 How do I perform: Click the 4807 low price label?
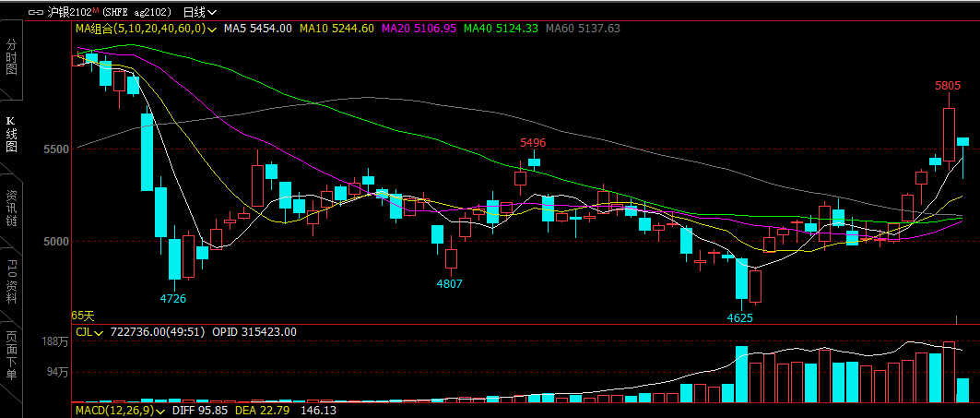point(449,283)
